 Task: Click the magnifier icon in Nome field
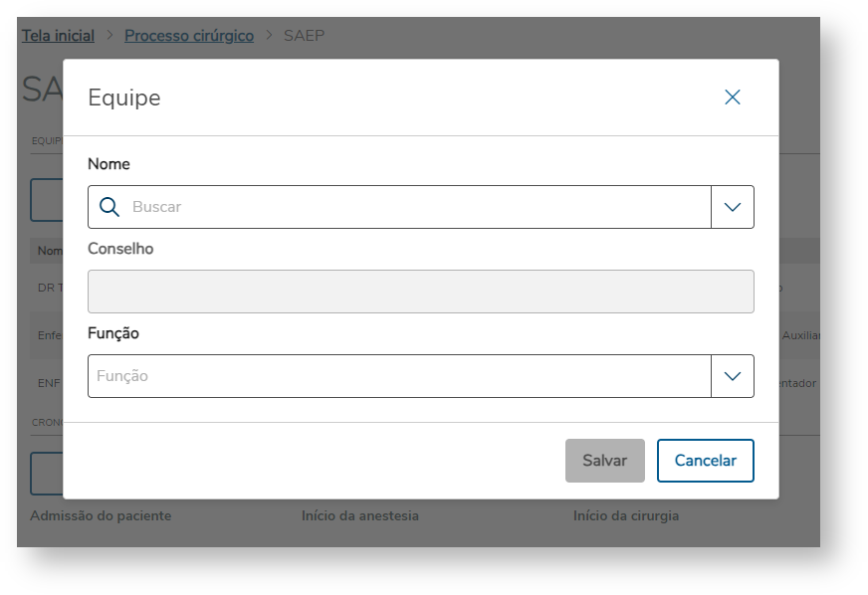click(x=109, y=207)
